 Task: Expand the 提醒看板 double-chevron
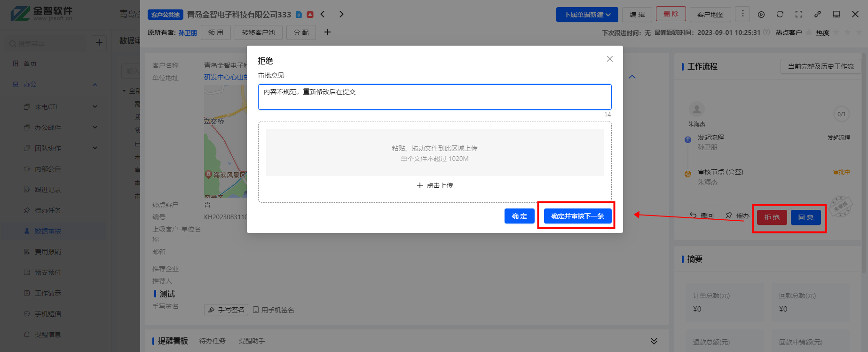tap(654, 341)
